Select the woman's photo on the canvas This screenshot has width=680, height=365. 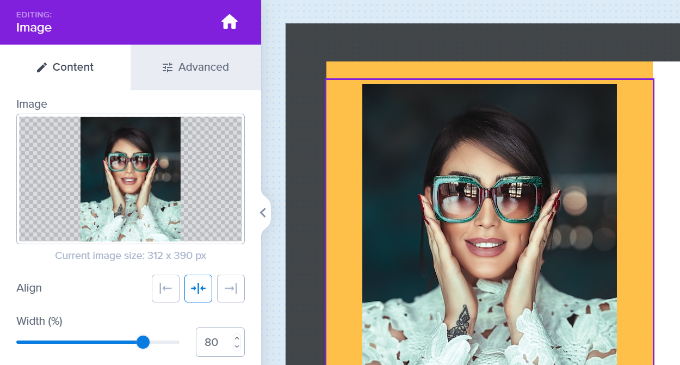pyautogui.click(x=489, y=225)
